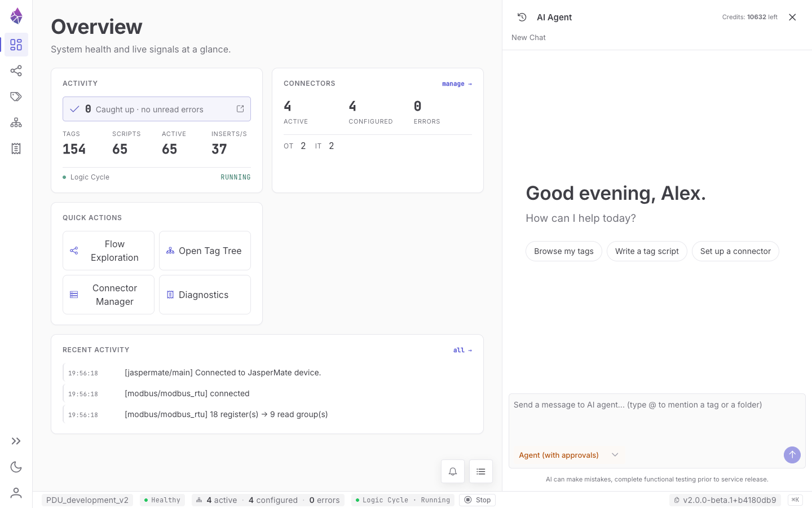Click the 0 errors status bar entry
The width and height of the screenshot is (812, 508).
coord(324,500)
